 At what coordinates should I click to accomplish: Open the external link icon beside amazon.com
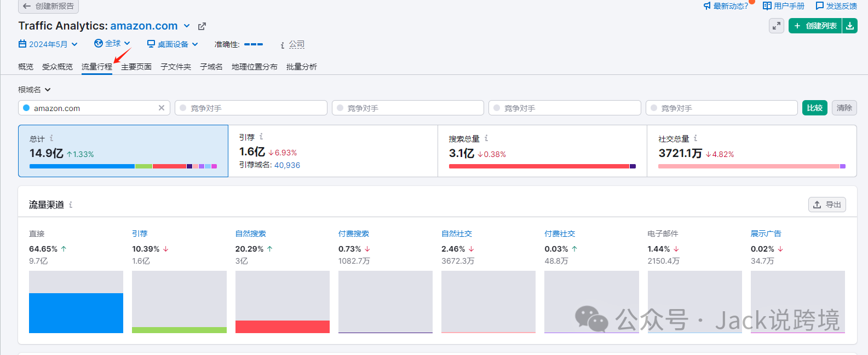click(202, 26)
